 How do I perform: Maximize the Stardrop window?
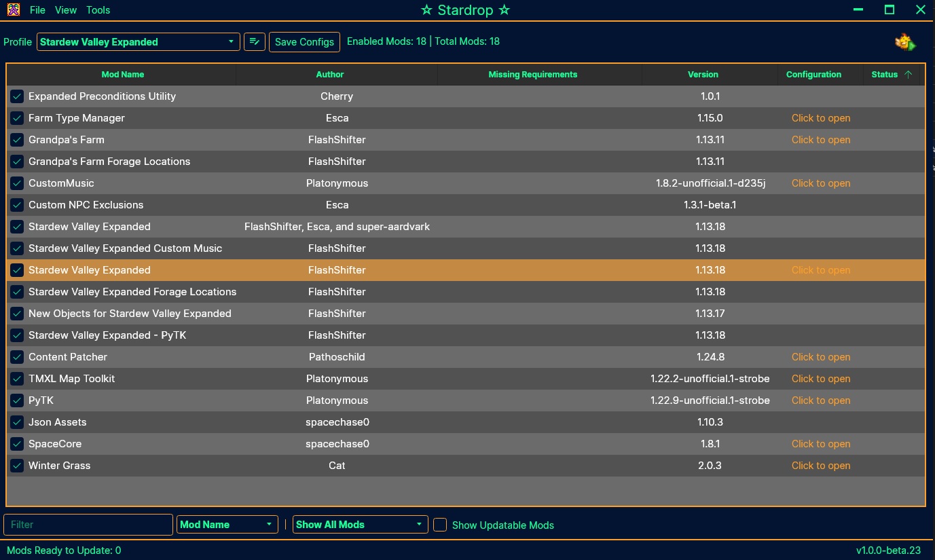[890, 10]
